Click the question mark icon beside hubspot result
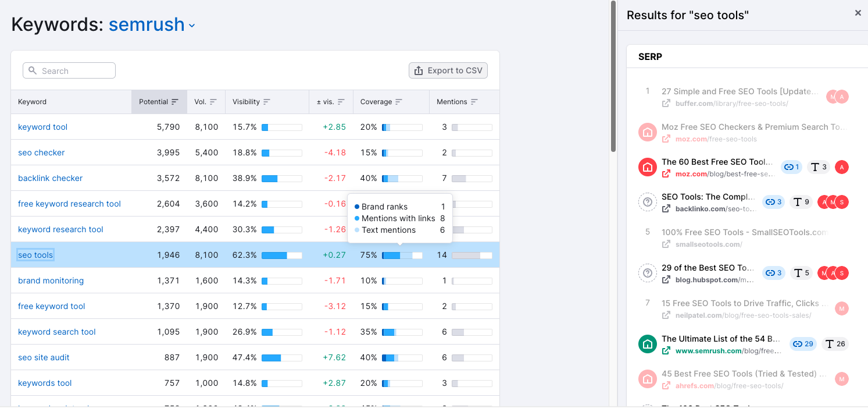868x408 pixels. 648,273
